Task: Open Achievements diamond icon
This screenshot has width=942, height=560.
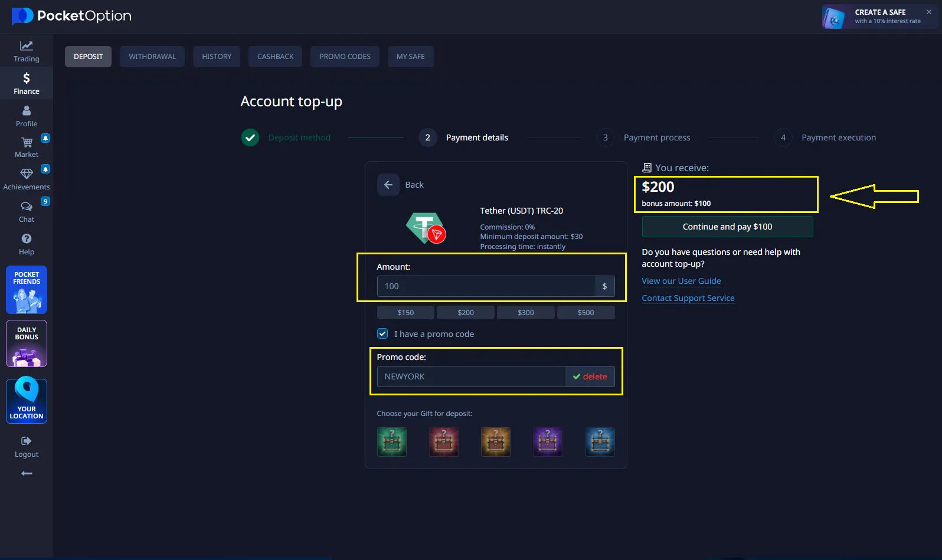Action: pos(27,173)
